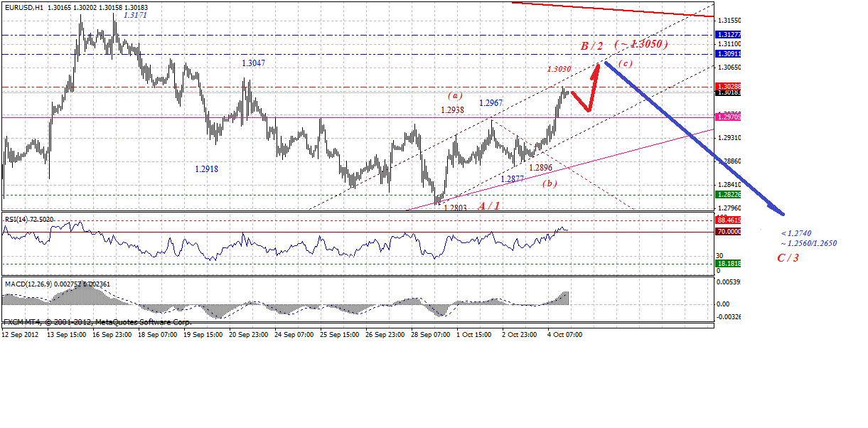Select the red 1.3030 annotation
The image size is (868, 428).
point(558,69)
